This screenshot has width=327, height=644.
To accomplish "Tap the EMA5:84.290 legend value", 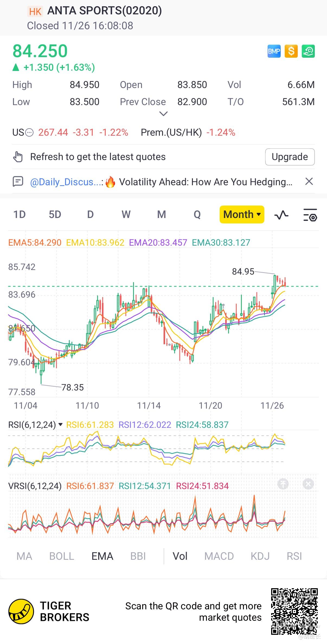I will click(35, 242).
